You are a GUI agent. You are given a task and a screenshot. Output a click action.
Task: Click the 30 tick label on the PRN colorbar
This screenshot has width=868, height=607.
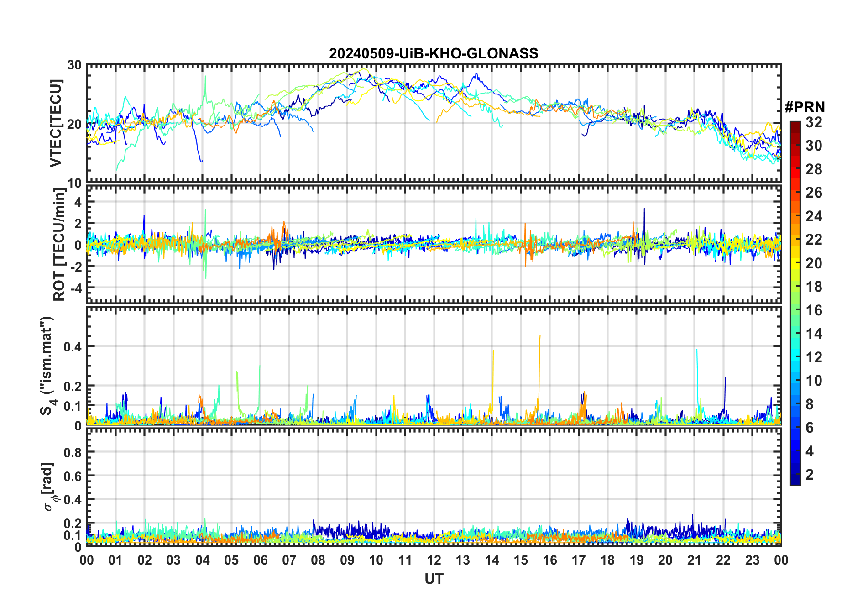(814, 146)
